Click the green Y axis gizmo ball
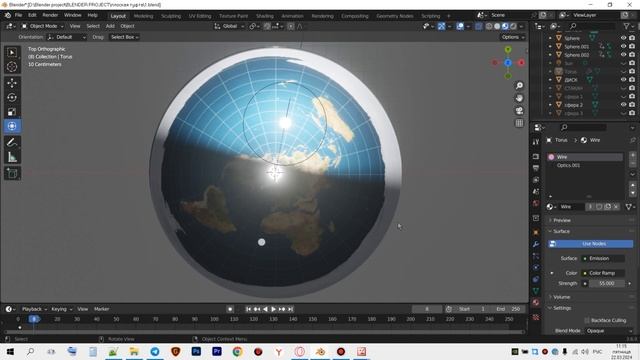Viewport: 640px width, 360px height. [x=508, y=50]
